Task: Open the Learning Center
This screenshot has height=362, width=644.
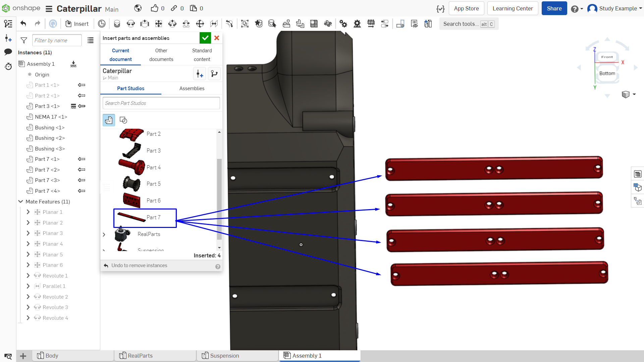Action: tap(513, 8)
